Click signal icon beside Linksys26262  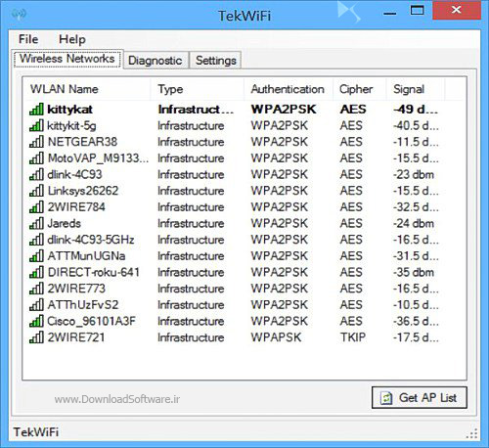coord(36,191)
